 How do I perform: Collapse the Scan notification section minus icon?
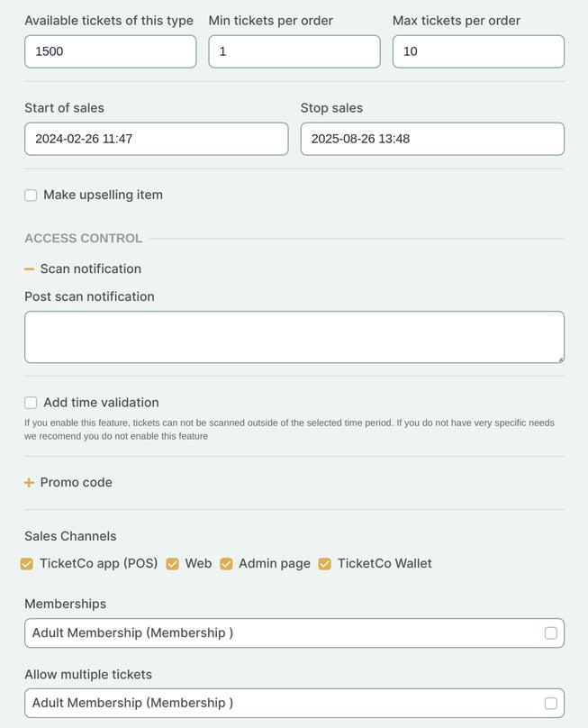point(30,269)
